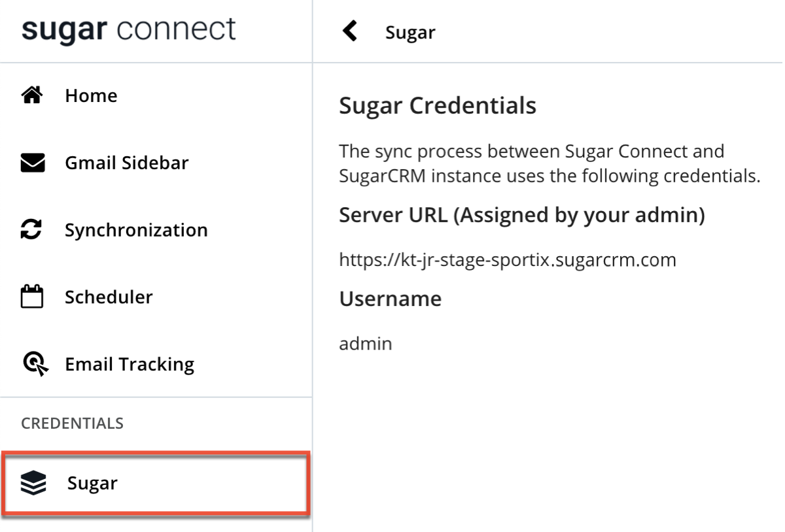Navigate to the Synchronization settings
This screenshot has width=785, height=532.
pyautogui.click(x=135, y=229)
